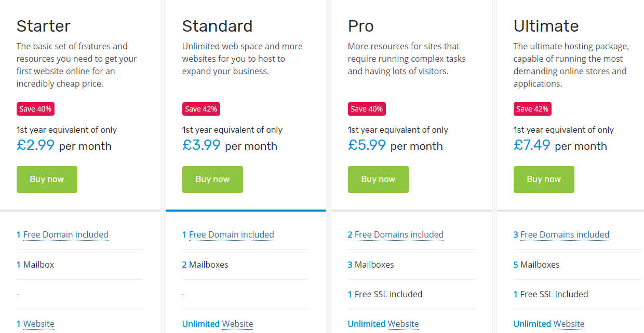Click the £3.99 Standard price
644x333 pixels.
[x=202, y=145]
